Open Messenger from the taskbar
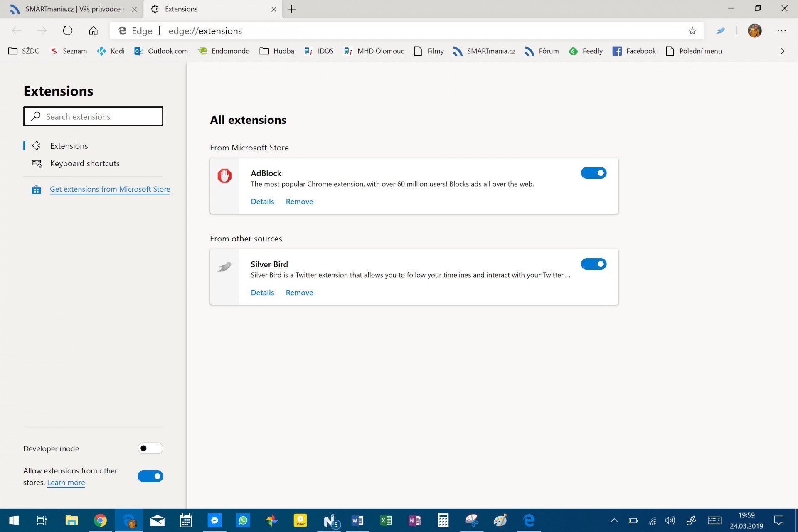 point(214,520)
